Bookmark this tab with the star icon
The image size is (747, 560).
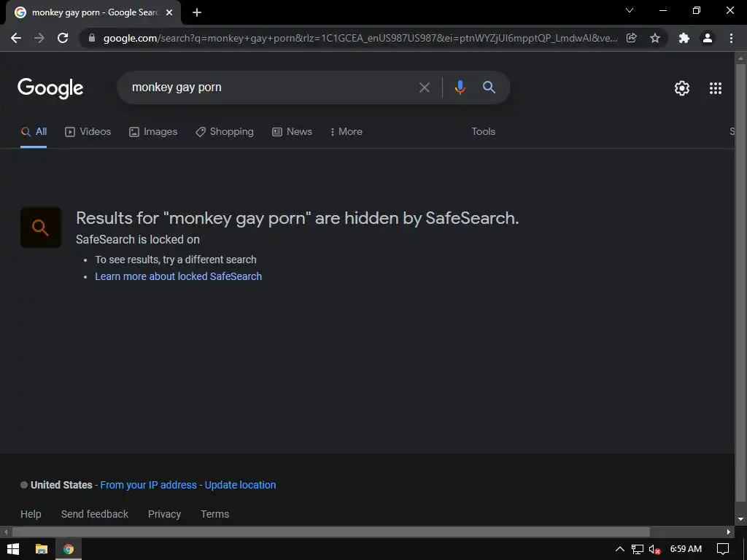[x=655, y=38]
